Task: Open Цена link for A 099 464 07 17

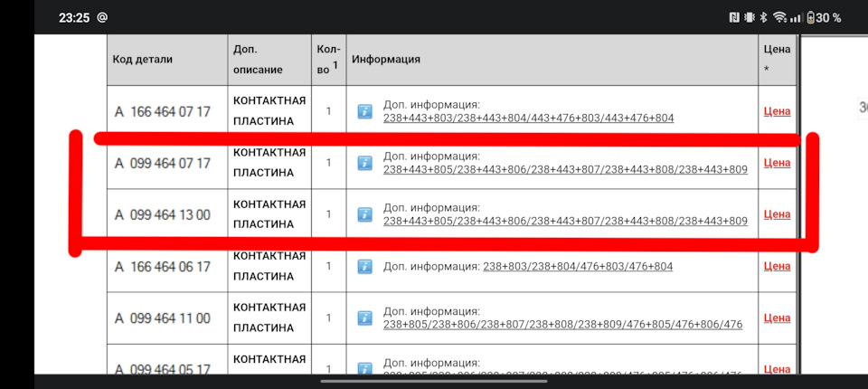Action: 777,162
